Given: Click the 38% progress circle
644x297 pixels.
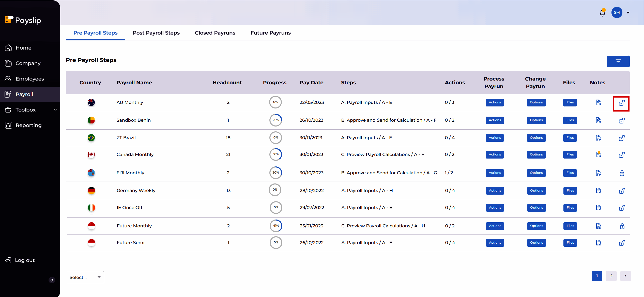Looking at the screenshot, I should tap(275, 154).
